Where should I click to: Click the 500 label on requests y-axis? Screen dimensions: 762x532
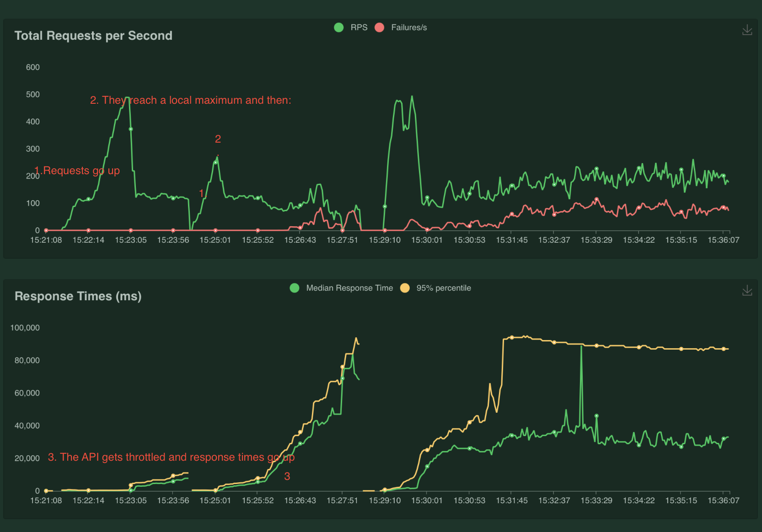tap(33, 95)
